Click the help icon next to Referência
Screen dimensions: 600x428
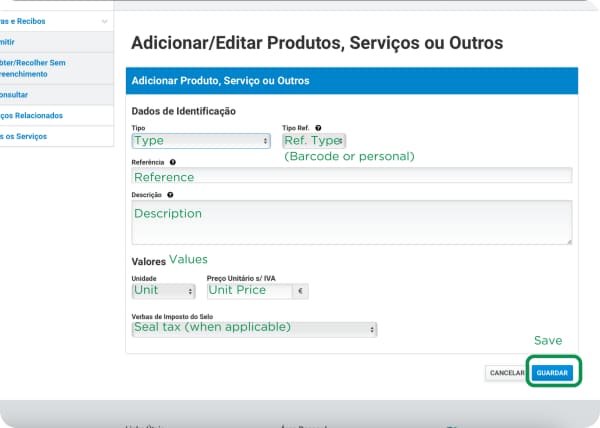173,162
